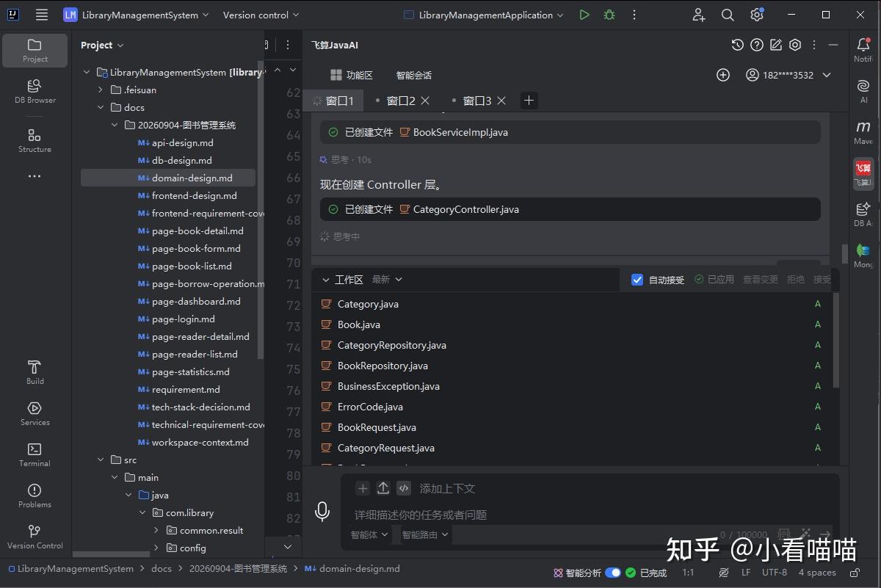
Task: Open the created file BookServiceImpl.java link
Action: (x=460, y=132)
